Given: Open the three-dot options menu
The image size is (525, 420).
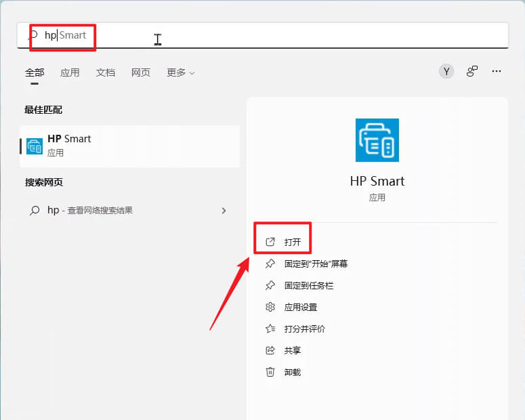Looking at the screenshot, I should coord(497,71).
